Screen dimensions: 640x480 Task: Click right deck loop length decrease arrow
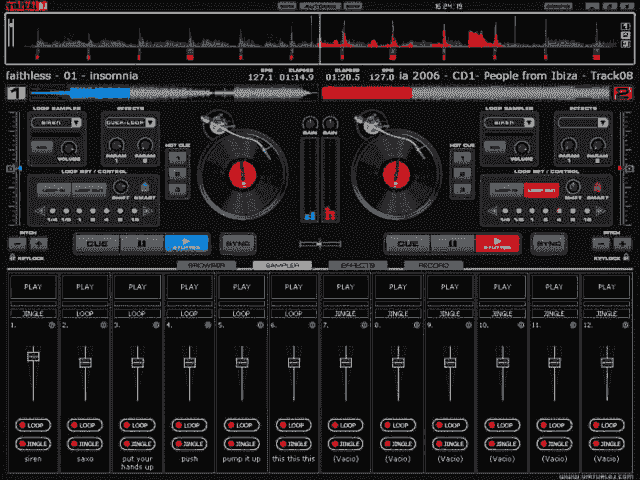492,211
